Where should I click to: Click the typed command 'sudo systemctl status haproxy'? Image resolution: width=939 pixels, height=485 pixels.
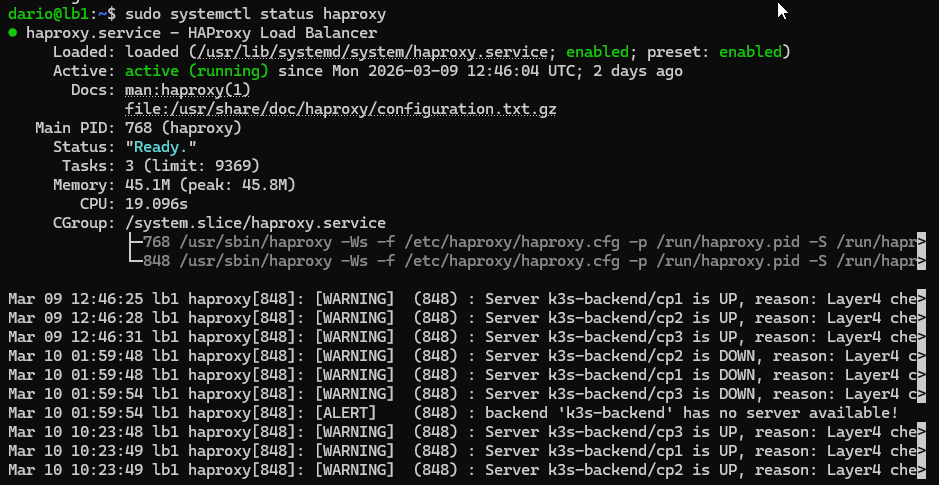click(x=255, y=14)
